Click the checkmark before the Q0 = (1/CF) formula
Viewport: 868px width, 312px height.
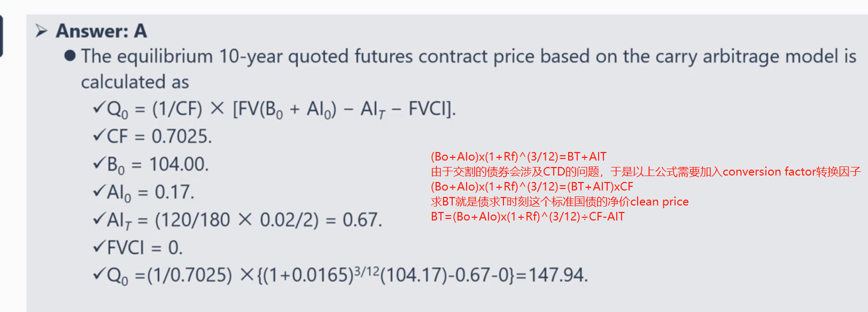point(99,108)
